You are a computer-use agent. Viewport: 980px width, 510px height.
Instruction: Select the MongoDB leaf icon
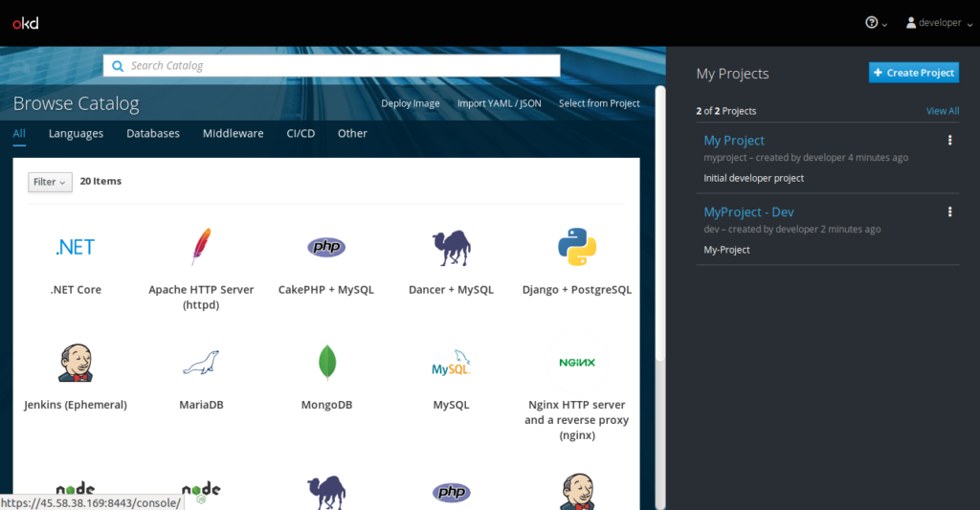pos(327,363)
